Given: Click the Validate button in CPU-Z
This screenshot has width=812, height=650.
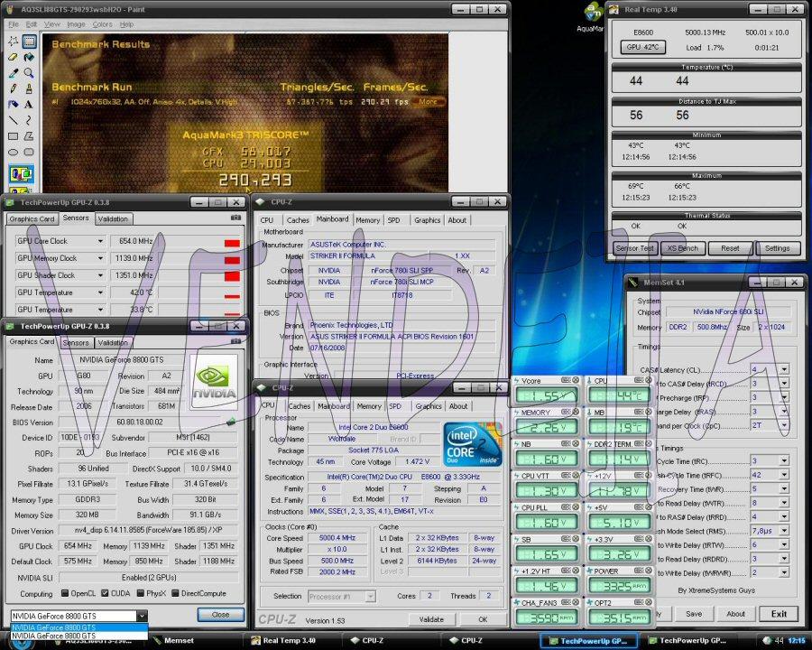Looking at the screenshot, I should [x=431, y=619].
